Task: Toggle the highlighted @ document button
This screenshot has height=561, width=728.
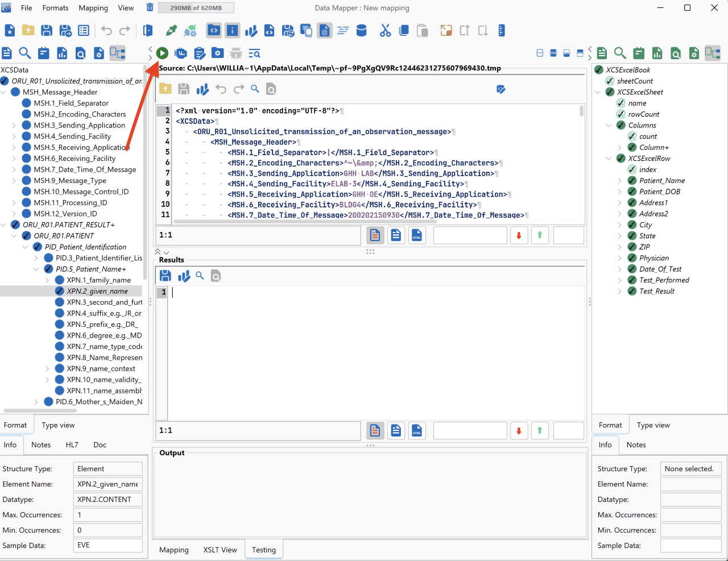Action: (324, 31)
